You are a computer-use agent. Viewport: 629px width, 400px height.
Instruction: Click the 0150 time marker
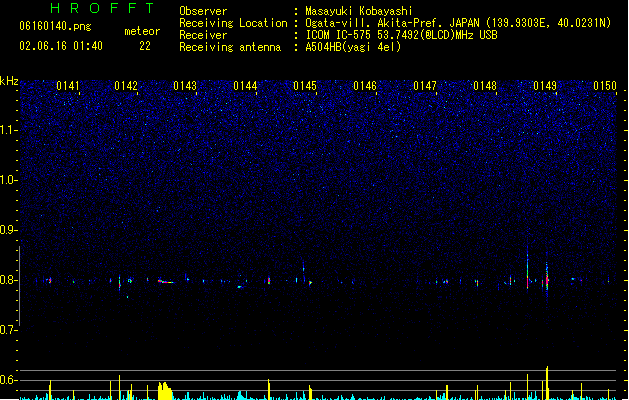click(x=605, y=86)
